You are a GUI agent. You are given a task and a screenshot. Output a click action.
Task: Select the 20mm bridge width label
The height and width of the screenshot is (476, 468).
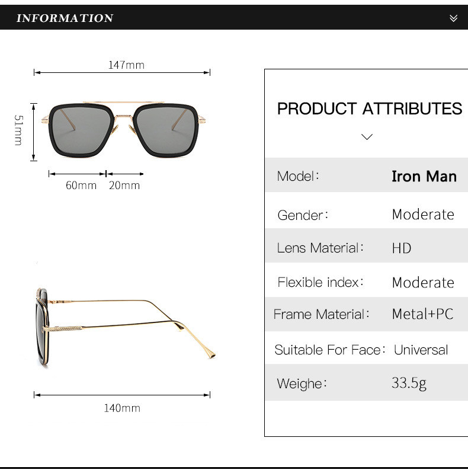124,185
